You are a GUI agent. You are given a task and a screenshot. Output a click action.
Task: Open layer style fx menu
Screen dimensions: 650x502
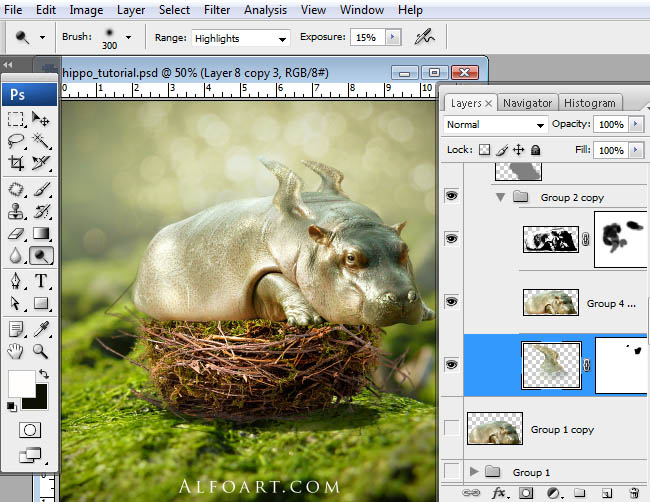[x=499, y=493]
